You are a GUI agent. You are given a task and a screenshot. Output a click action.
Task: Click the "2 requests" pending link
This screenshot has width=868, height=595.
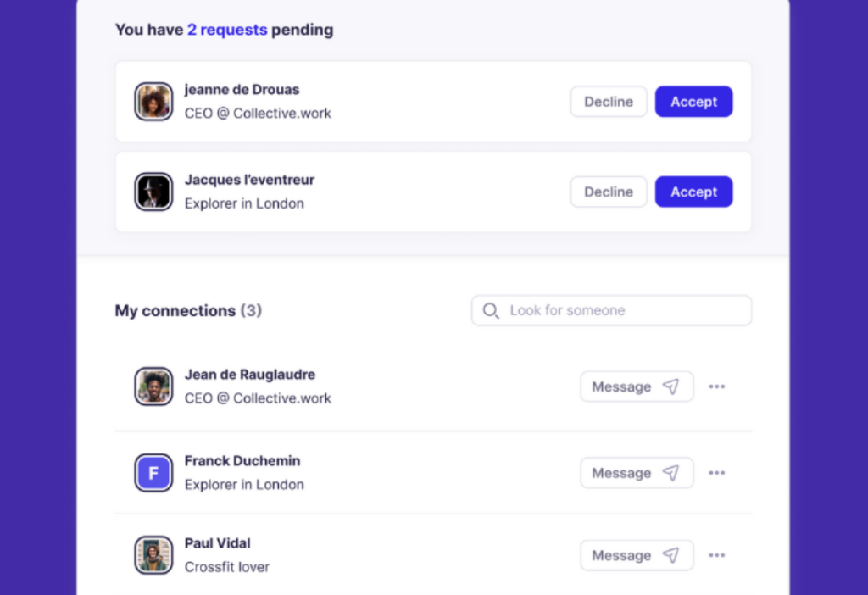pyautogui.click(x=227, y=30)
